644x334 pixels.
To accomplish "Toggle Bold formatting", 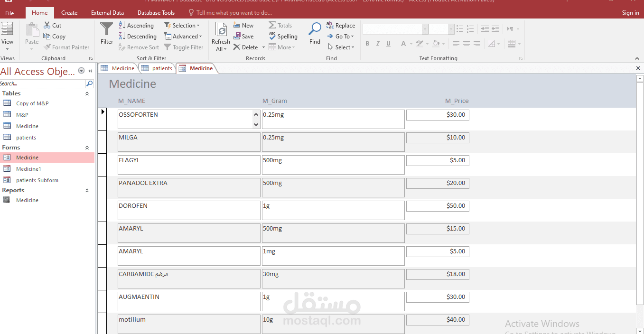I will click(367, 44).
